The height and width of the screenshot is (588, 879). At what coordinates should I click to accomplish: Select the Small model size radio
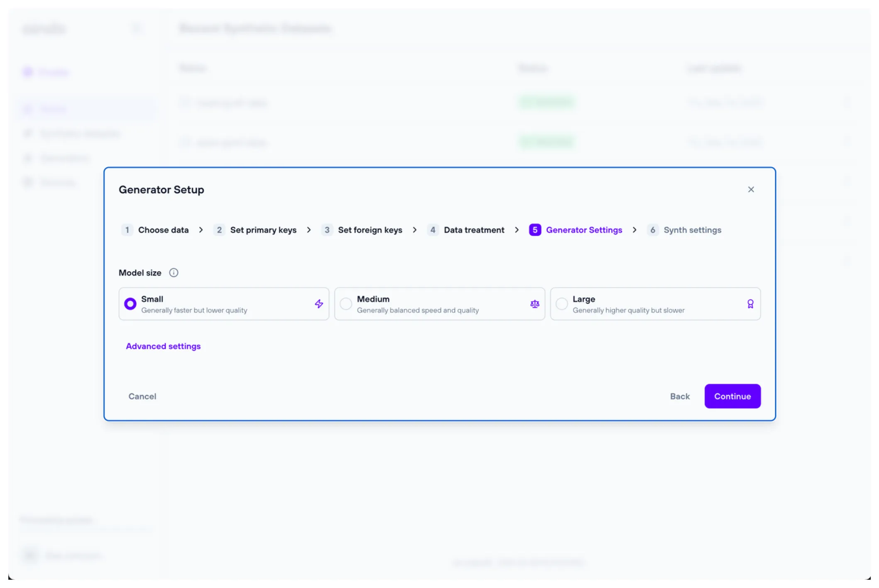[x=130, y=304]
